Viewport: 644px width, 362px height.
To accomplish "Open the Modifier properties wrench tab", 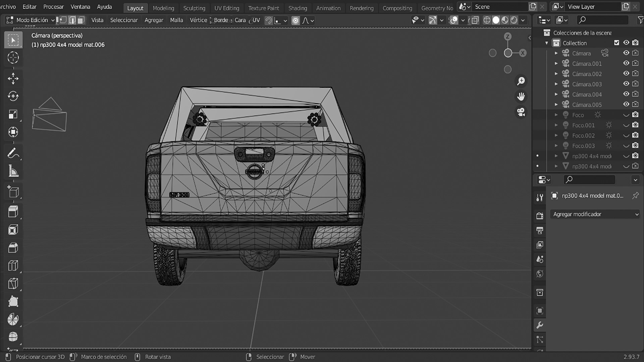I will (540, 325).
